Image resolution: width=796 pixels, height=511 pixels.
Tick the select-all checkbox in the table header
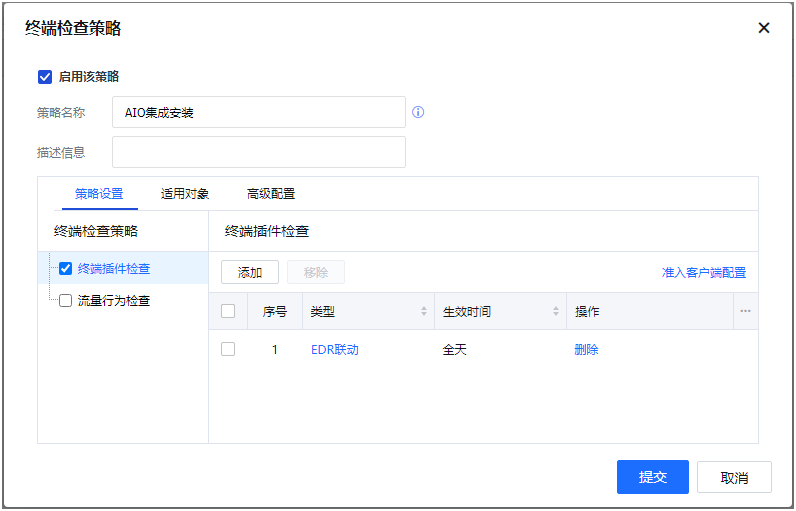tap(228, 311)
